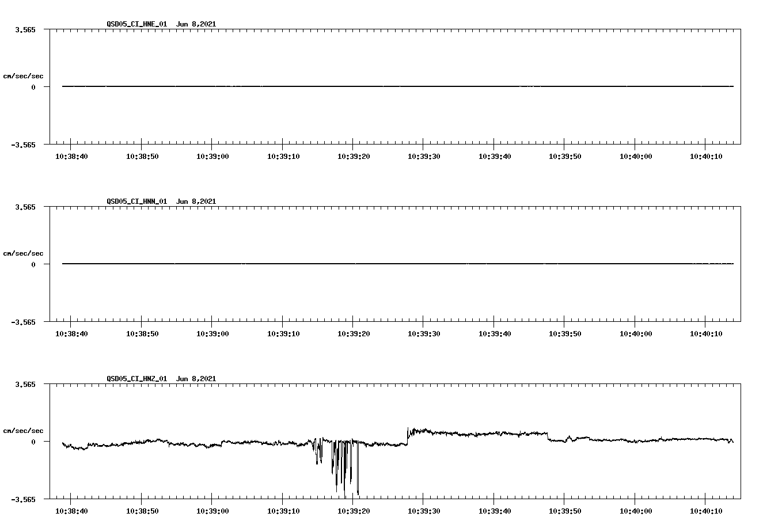Pick the 10:39:30 time label under HNZ plot
The image size is (782, 532).
pyautogui.click(x=424, y=511)
